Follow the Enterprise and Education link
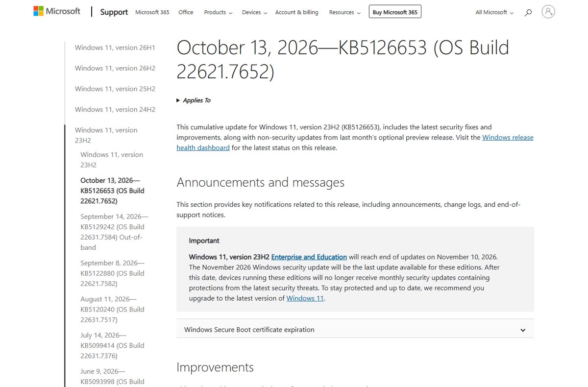The image size is (588, 387). coord(309,257)
